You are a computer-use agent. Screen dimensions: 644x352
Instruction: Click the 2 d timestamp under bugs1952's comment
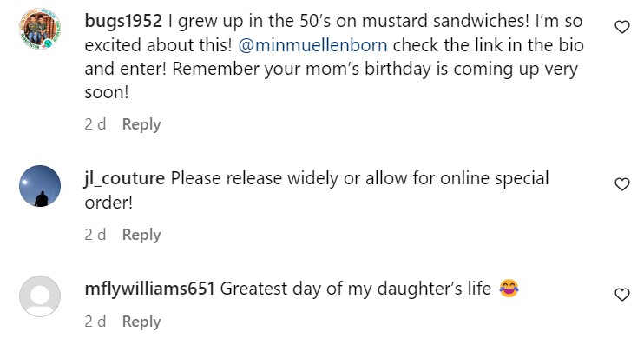[x=95, y=124]
